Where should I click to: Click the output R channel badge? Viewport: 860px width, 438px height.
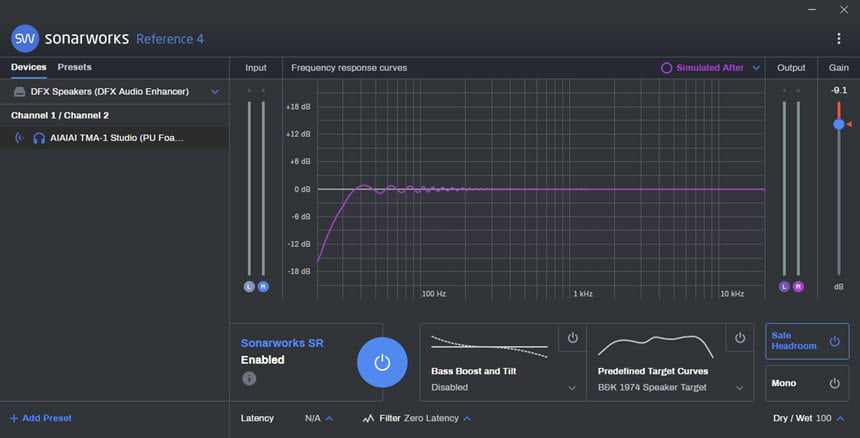click(798, 286)
